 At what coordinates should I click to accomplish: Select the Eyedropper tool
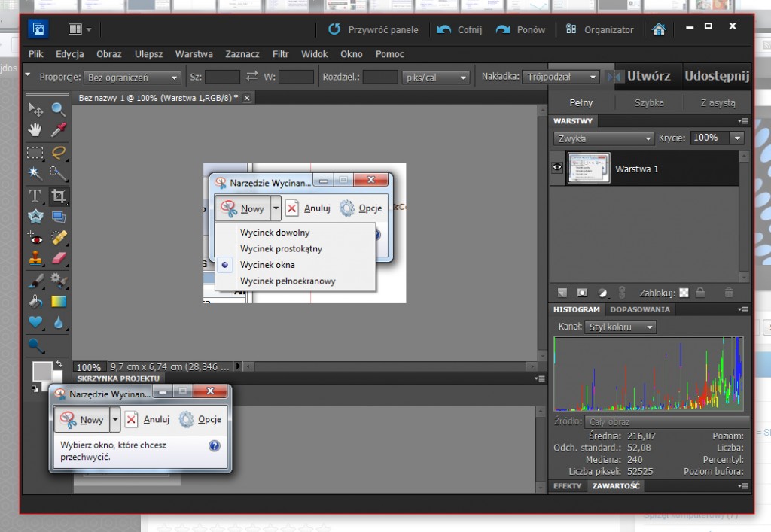[59, 129]
